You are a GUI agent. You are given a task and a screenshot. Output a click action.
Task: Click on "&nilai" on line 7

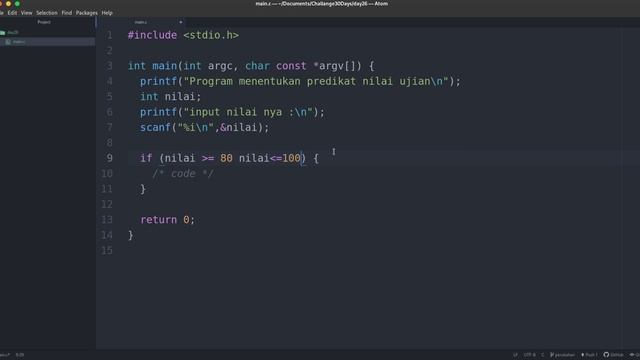point(239,127)
